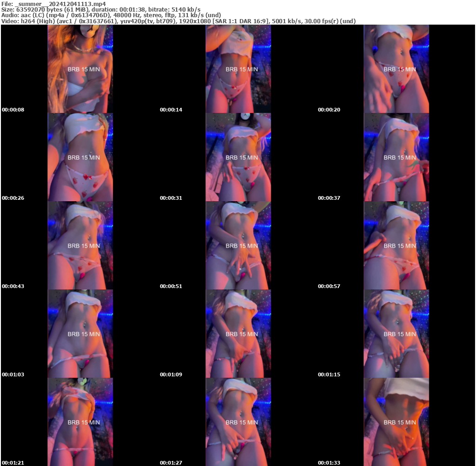Click the thumbnail frame at 00:00:31
This screenshot has width=476, height=466.
[x=238, y=157]
